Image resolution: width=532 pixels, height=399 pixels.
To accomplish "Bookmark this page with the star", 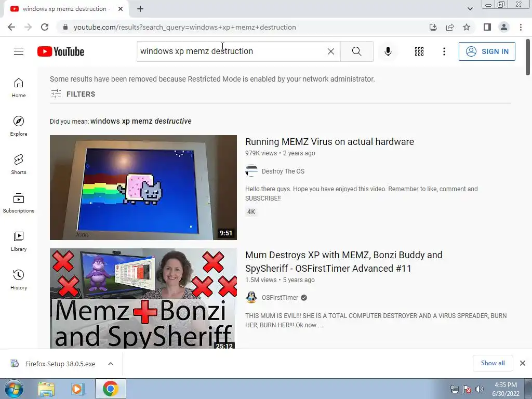I will click(467, 27).
